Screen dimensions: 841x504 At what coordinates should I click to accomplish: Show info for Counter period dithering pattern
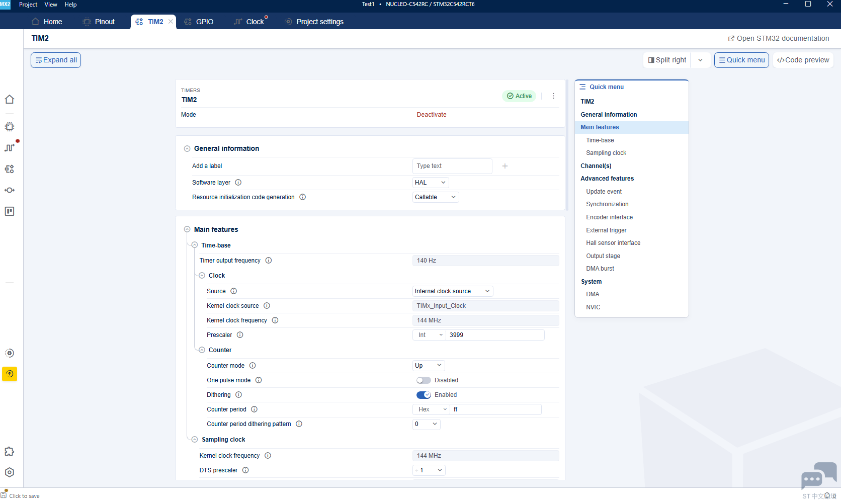[299, 424]
